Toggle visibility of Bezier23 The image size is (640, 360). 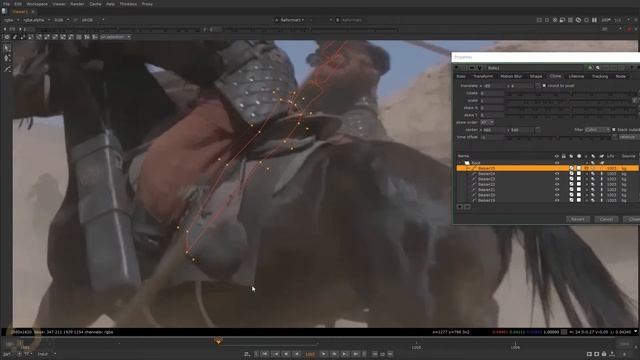click(x=557, y=179)
